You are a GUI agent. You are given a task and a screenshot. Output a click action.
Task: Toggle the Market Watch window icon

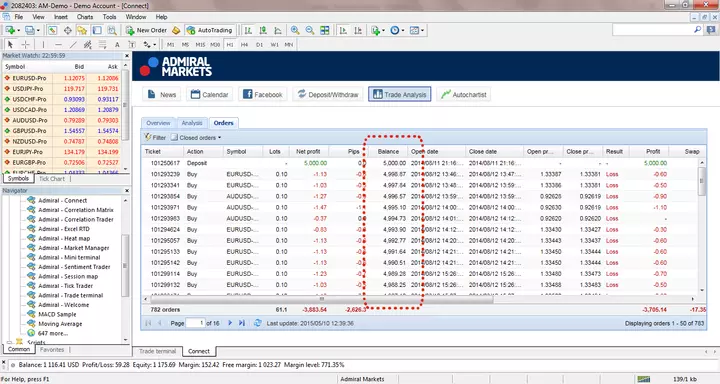[52, 30]
